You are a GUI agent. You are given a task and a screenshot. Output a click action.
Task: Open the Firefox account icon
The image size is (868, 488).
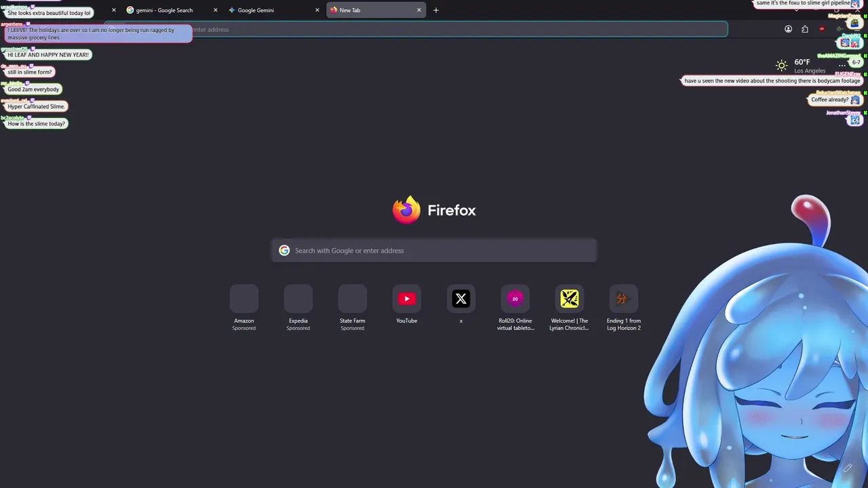(788, 29)
